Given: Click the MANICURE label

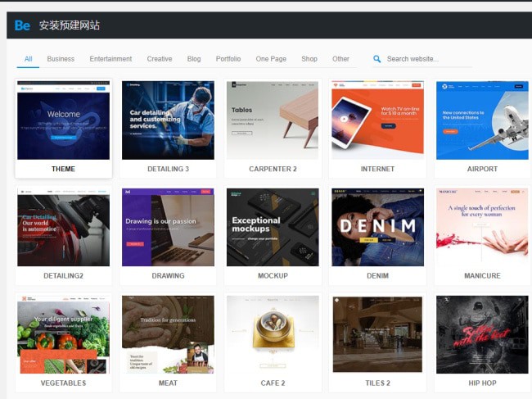Looking at the screenshot, I should tap(482, 276).
